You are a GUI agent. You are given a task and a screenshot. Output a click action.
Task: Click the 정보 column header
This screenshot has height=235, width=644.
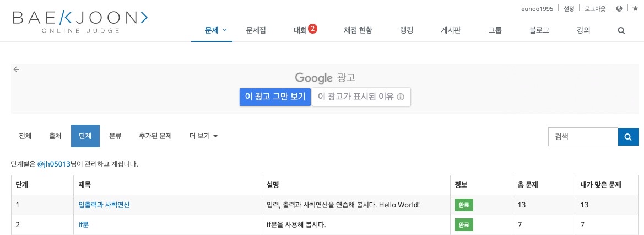tap(482, 185)
